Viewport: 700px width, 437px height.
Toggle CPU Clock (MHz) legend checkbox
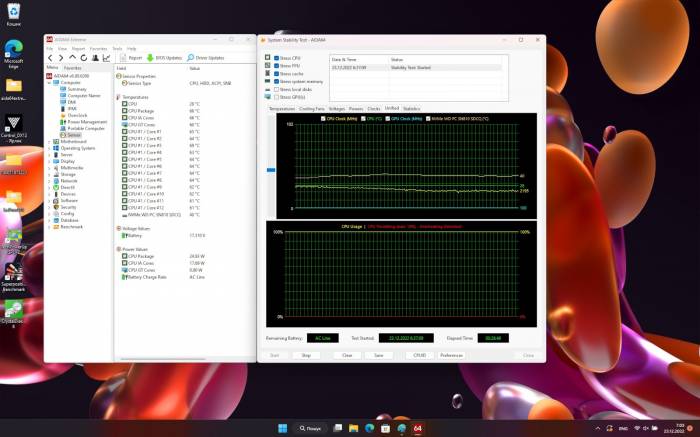pyautogui.click(x=323, y=119)
